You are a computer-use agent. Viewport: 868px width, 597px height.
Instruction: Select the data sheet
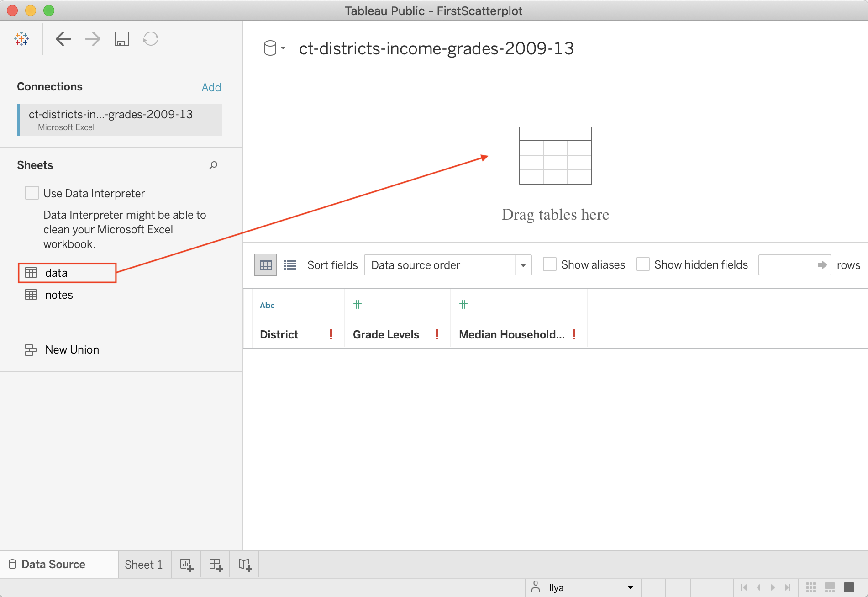click(x=67, y=273)
